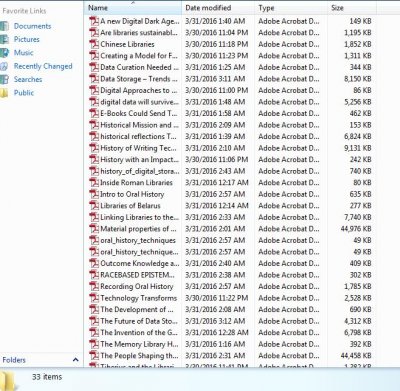400x391 pixels.
Task: Select PDF icon for Libraries of Belarus
Action: coord(94,206)
